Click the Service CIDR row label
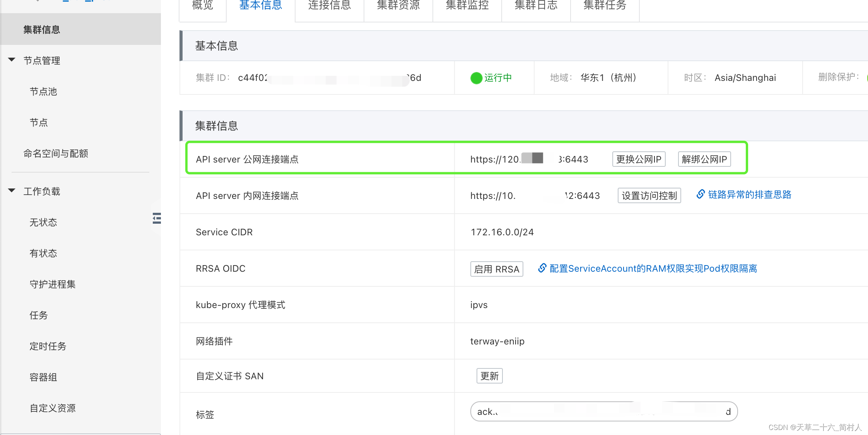The image size is (868, 435). tap(224, 232)
